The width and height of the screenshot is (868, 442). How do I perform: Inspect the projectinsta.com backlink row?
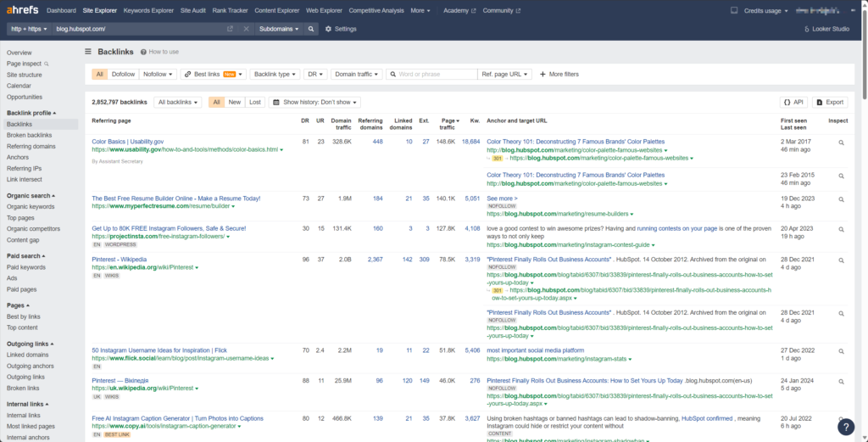[841, 229]
